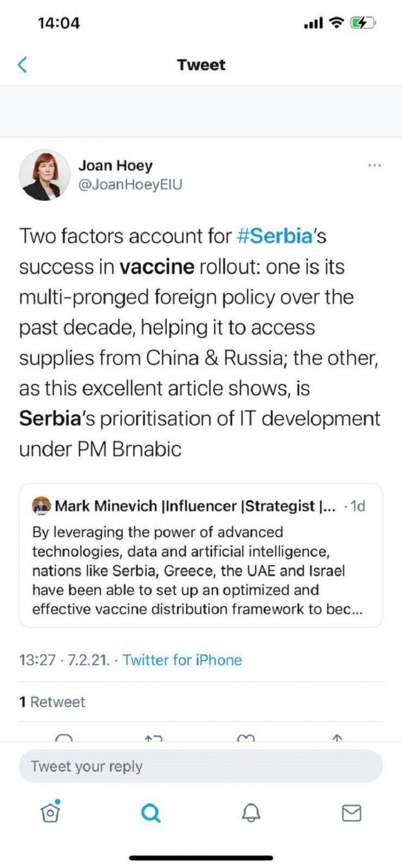Switch to the Search tab
The height and width of the screenshot is (868, 402).
[x=151, y=813]
